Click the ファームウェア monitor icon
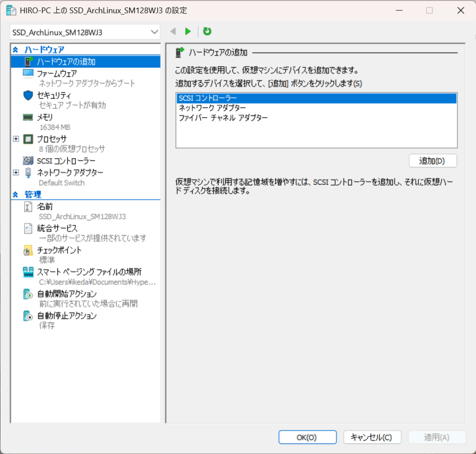This screenshot has width=476, height=454. (x=28, y=73)
